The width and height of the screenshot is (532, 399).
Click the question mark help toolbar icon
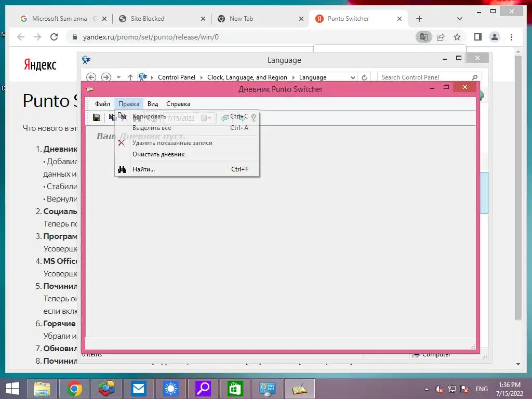click(x=254, y=117)
